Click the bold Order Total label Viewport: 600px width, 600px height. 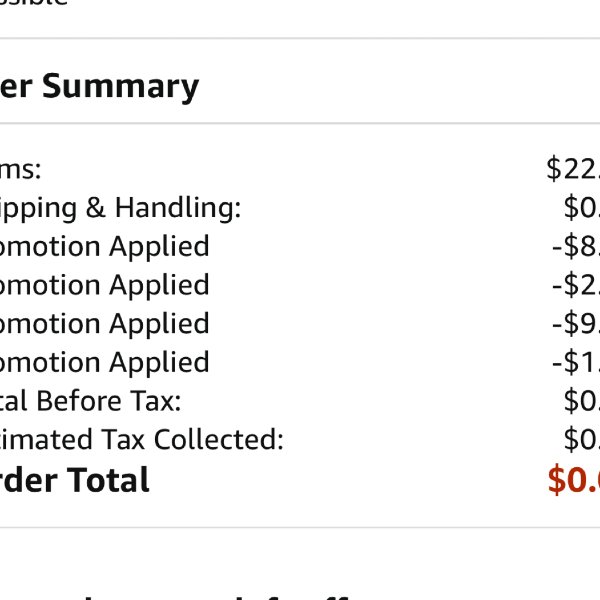(x=75, y=480)
